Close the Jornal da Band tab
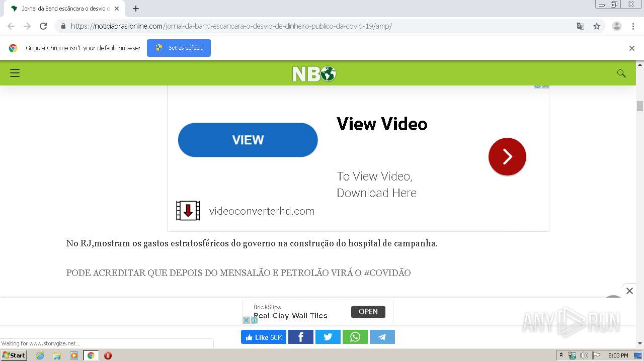The width and height of the screenshot is (644, 362). [x=117, y=9]
